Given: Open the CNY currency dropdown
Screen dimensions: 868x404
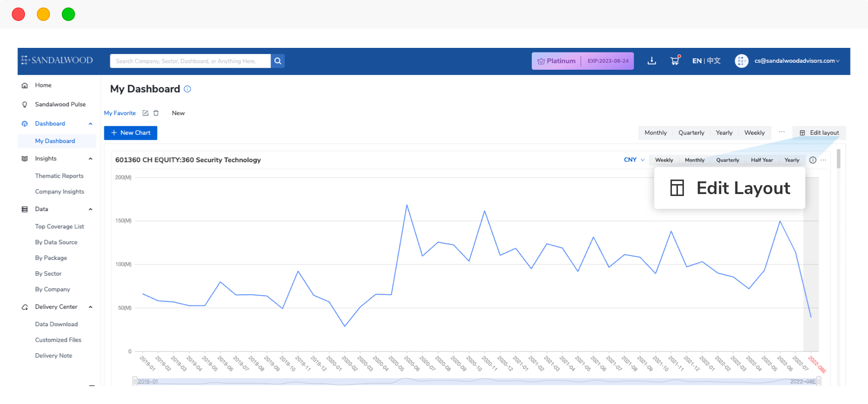Looking at the screenshot, I should [x=634, y=160].
